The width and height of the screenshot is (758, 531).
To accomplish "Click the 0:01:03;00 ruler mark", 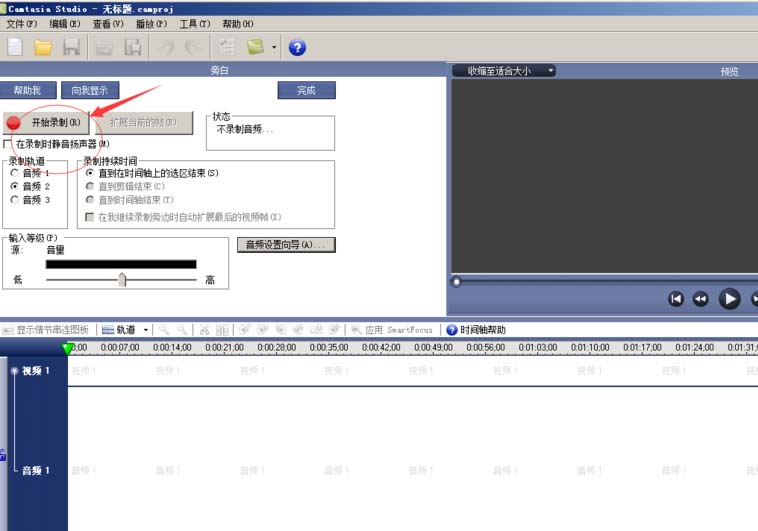I will [x=538, y=348].
